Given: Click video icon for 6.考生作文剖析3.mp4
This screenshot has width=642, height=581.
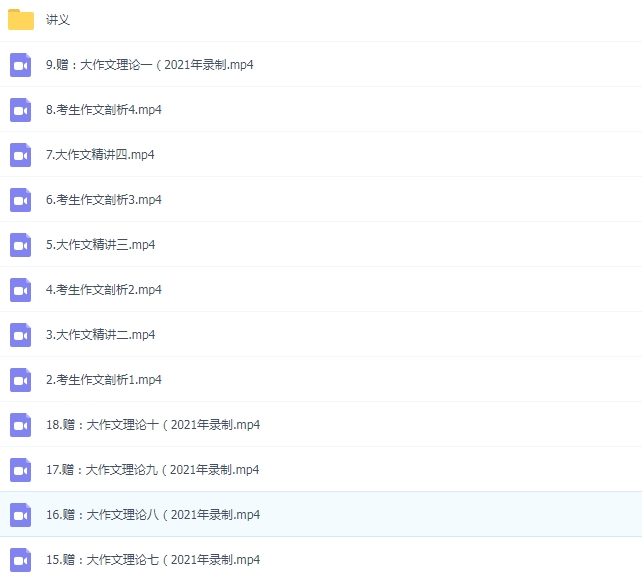Looking at the screenshot, I should click(x=20, y=200).
